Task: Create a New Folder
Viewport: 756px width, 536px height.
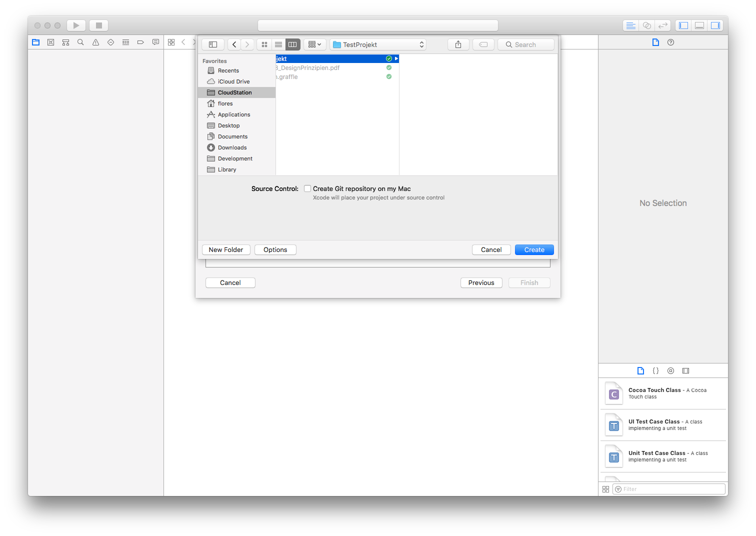Action: pyautogui.click(x=226, y=249)
